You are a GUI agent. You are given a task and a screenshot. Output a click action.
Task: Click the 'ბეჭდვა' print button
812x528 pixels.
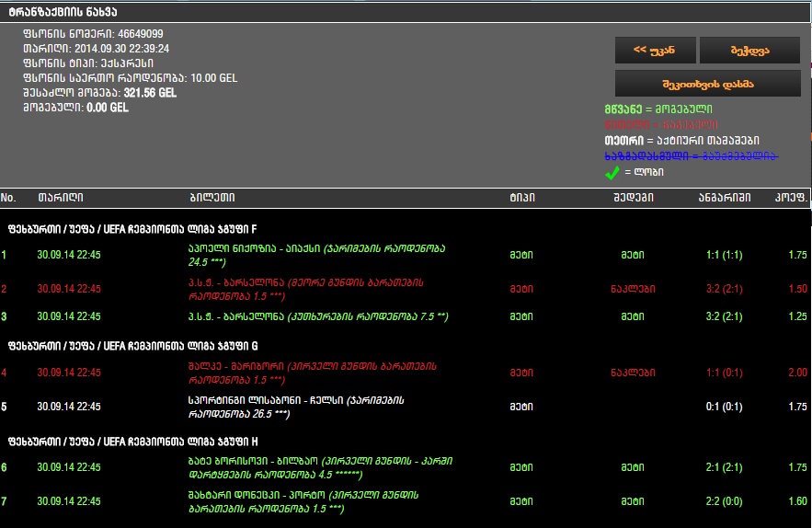pyautogui.click(x=749, y=51)
